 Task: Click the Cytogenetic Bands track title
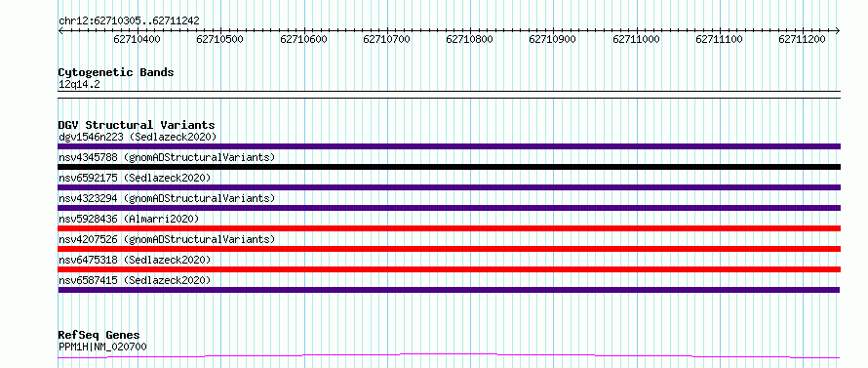coord(116,72)
